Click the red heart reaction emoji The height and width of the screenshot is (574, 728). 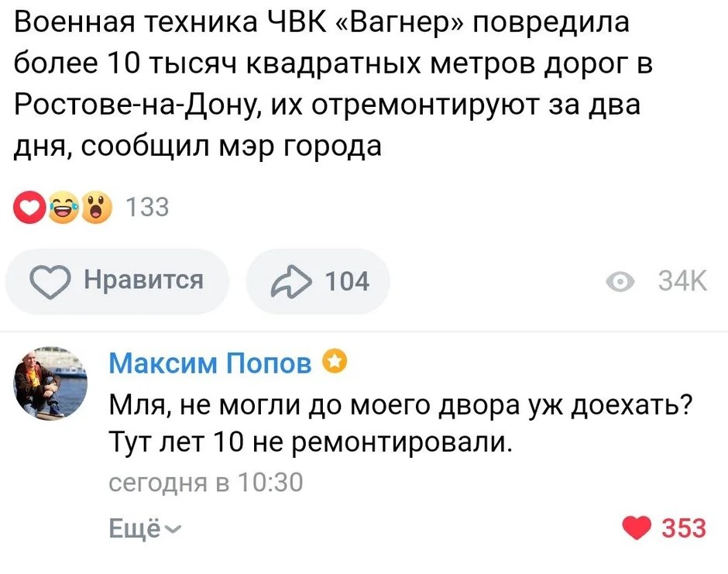(x=31, y=208)
